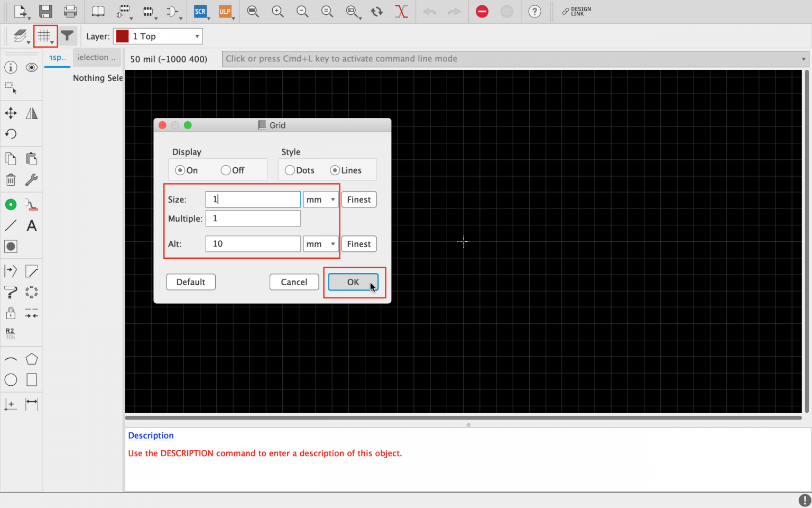Select the Mirror tool
812x508 pixels.
click(x=31, y=113)
